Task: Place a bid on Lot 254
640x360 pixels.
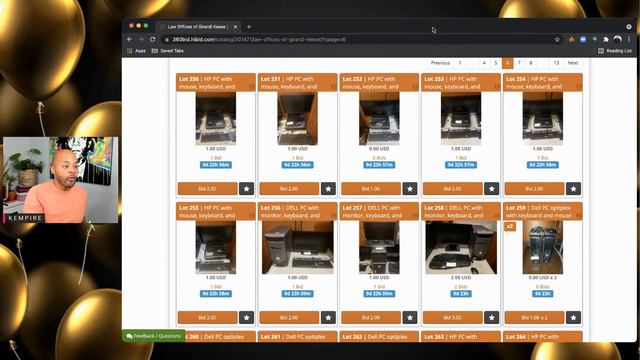Action: pyautogui.click(x=534, y=189)
